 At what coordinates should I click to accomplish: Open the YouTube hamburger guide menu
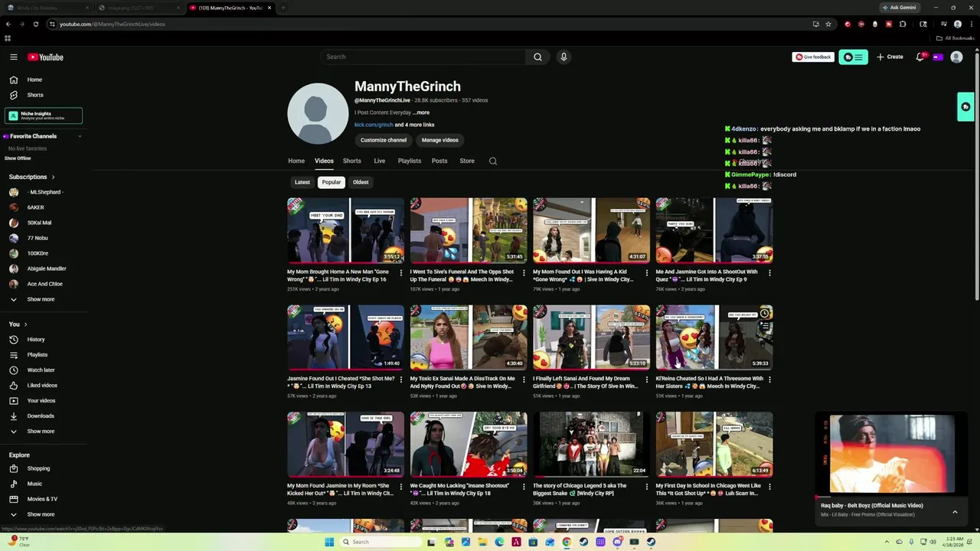click(x=13, y=57)
